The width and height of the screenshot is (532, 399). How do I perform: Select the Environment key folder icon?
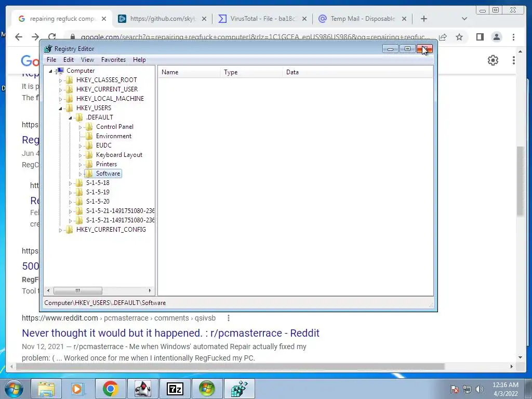[89, 136]
